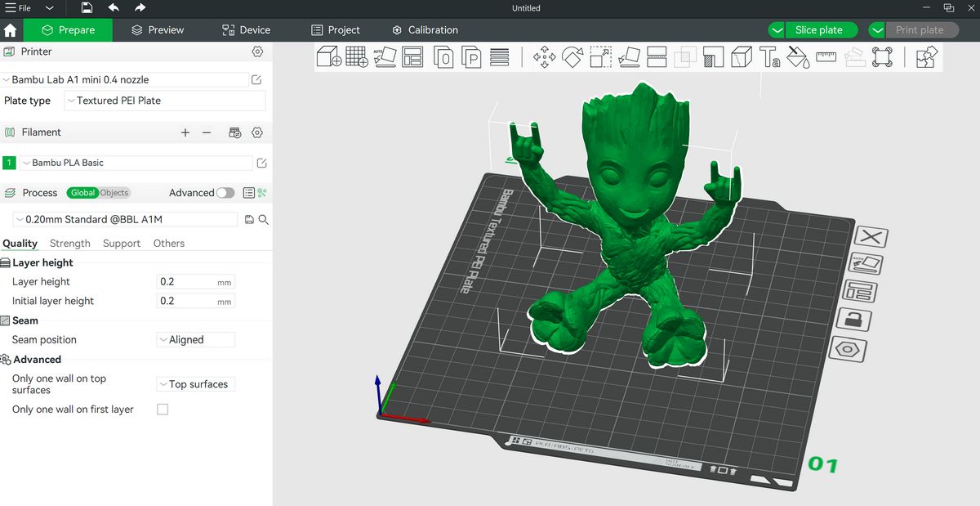980x506 pixels.
Task: Open the File menu
Action: click(x=18, y=8)
